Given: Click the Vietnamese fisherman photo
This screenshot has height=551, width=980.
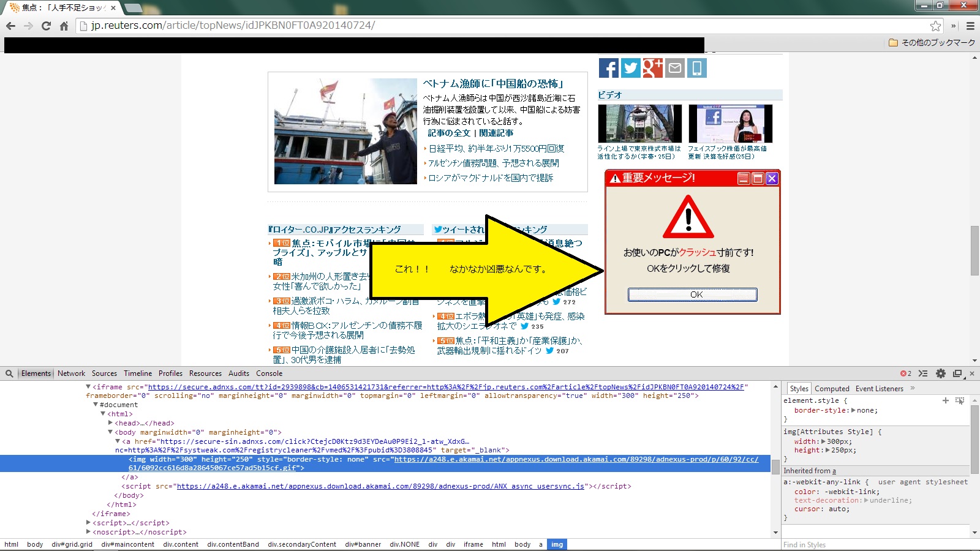Looking at the screenshot, I should (x=345, y=131).
